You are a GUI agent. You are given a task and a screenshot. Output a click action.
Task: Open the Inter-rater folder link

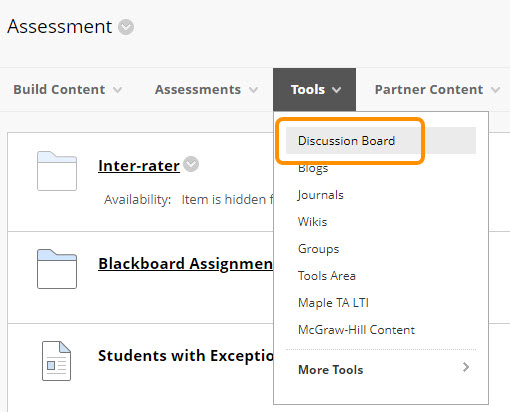[139, 166]
